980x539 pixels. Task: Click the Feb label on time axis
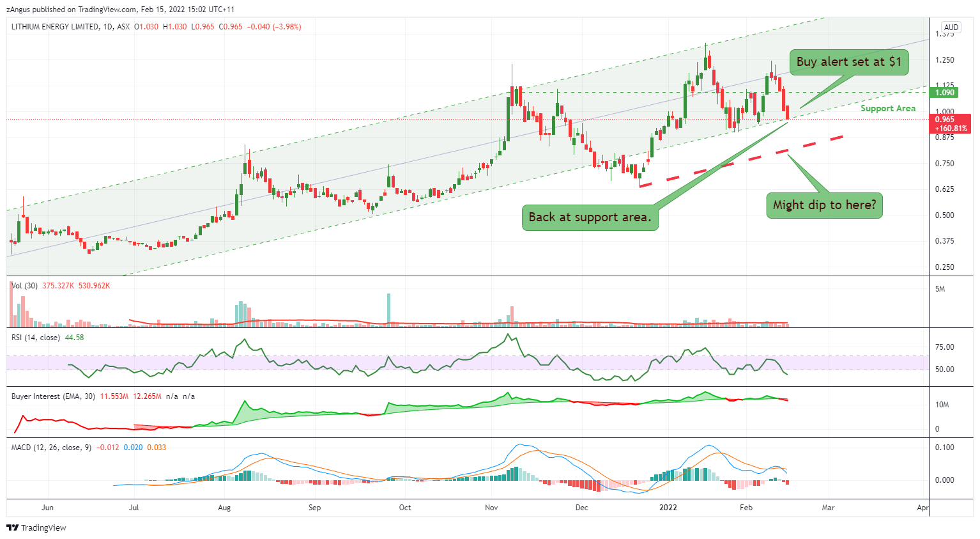[746, 508]
